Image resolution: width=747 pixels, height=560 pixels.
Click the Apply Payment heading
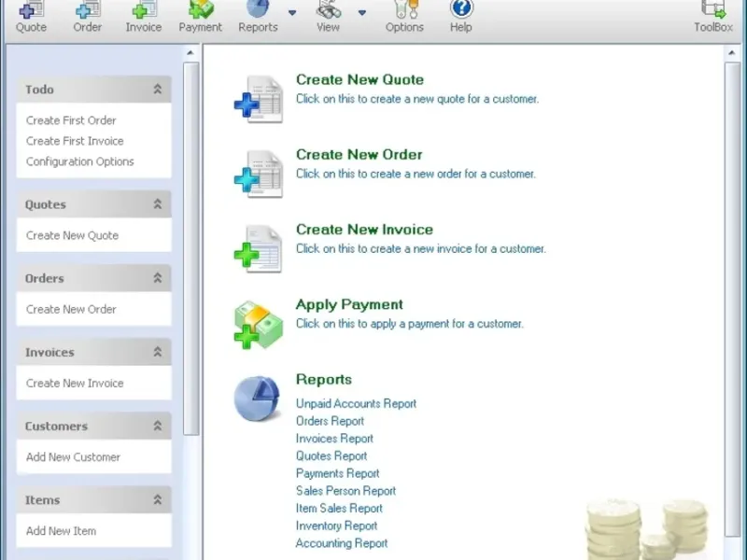point(349,305)
